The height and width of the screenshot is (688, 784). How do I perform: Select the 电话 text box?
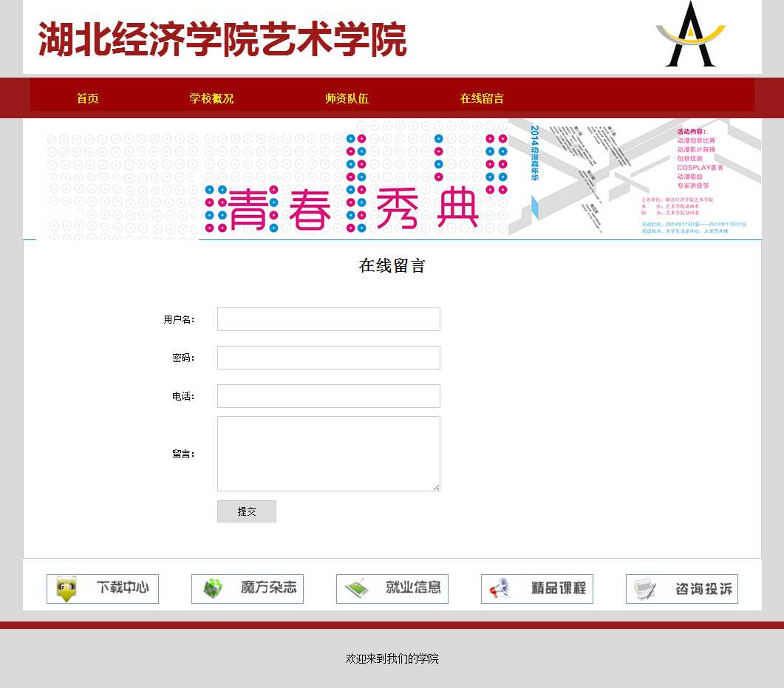(x=328, y=396)
